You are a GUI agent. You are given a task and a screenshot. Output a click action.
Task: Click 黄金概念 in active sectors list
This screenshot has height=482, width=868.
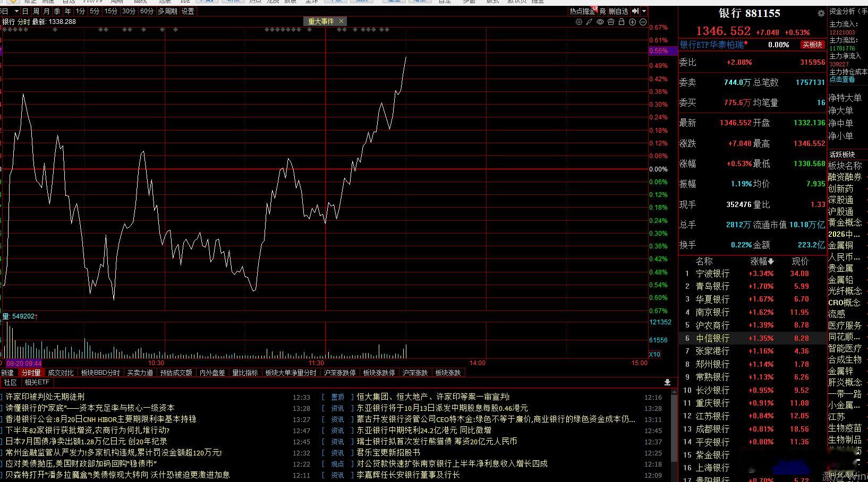pos(845,223)
